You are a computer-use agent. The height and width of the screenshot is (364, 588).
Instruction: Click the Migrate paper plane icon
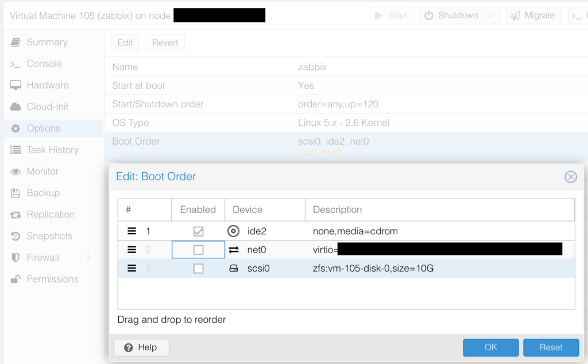(515, 16)
